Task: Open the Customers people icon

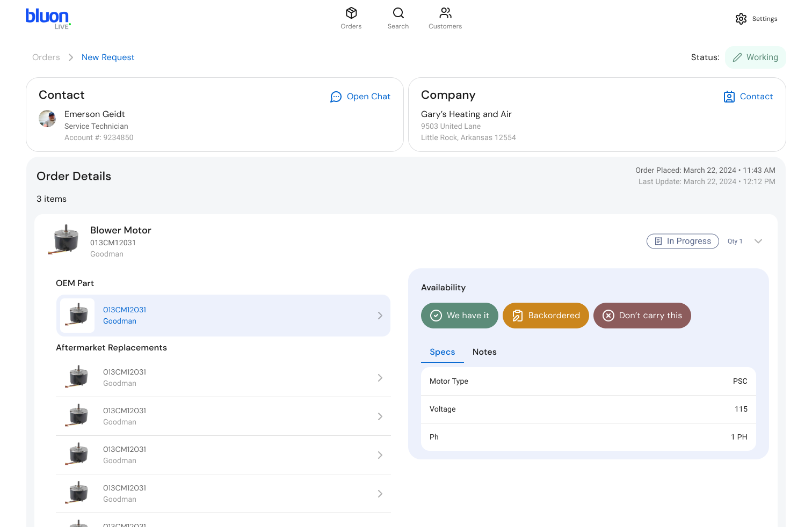Action: 445,13
